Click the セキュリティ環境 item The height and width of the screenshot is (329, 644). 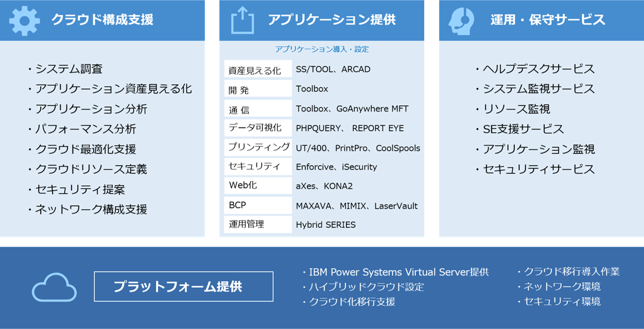[x=559, y=301]
